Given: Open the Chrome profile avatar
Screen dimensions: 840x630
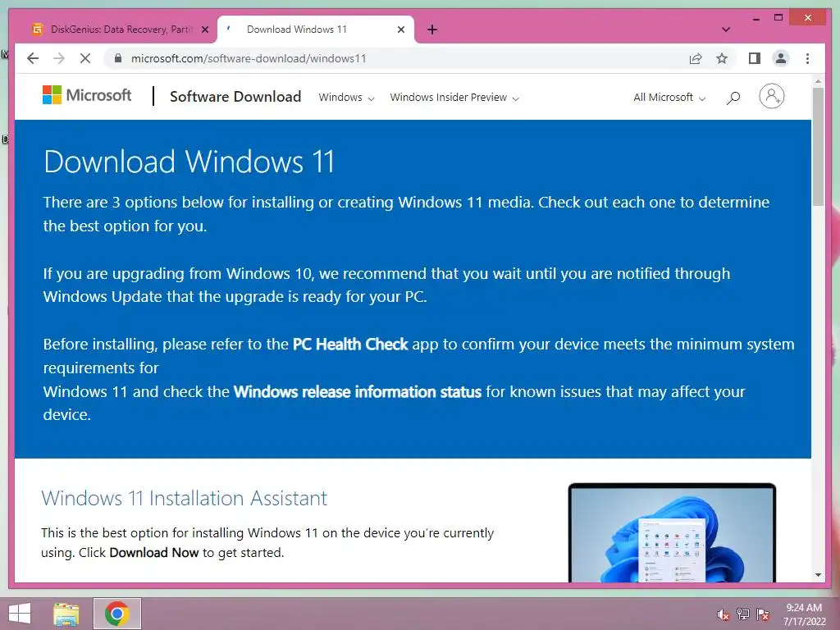Looking at the screenshot, I should tap(781, 58).
